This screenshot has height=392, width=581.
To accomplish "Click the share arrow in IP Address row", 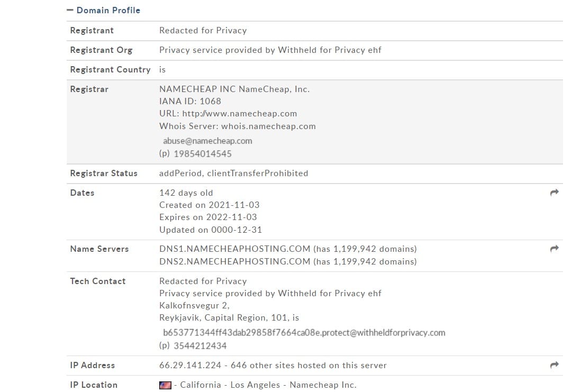I will coord(555,365).
